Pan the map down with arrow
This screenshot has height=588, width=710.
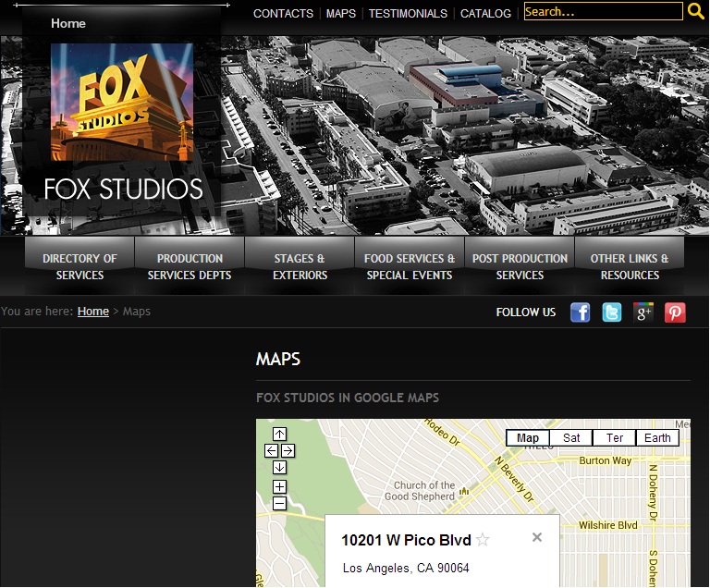[x=279, y=467]
